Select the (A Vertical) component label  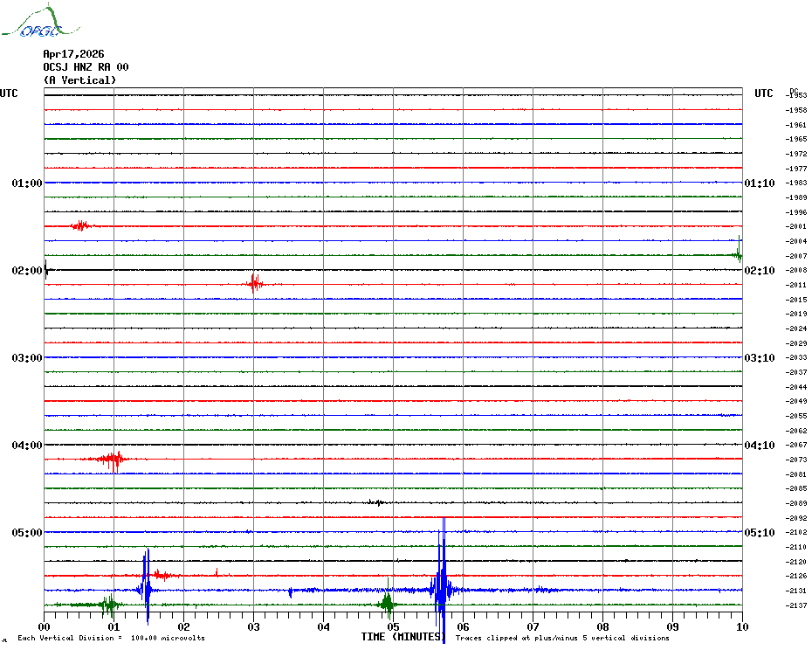[79, 80]
